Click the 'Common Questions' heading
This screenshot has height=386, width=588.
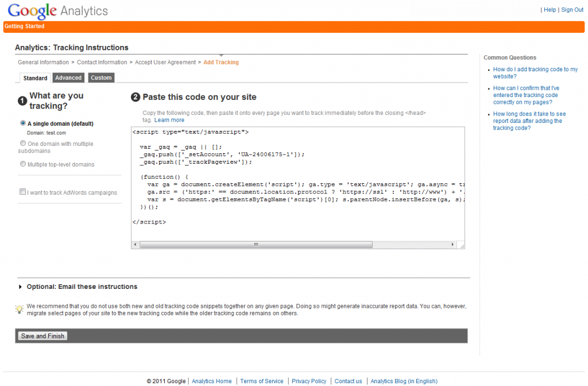(x=510, y=57)
